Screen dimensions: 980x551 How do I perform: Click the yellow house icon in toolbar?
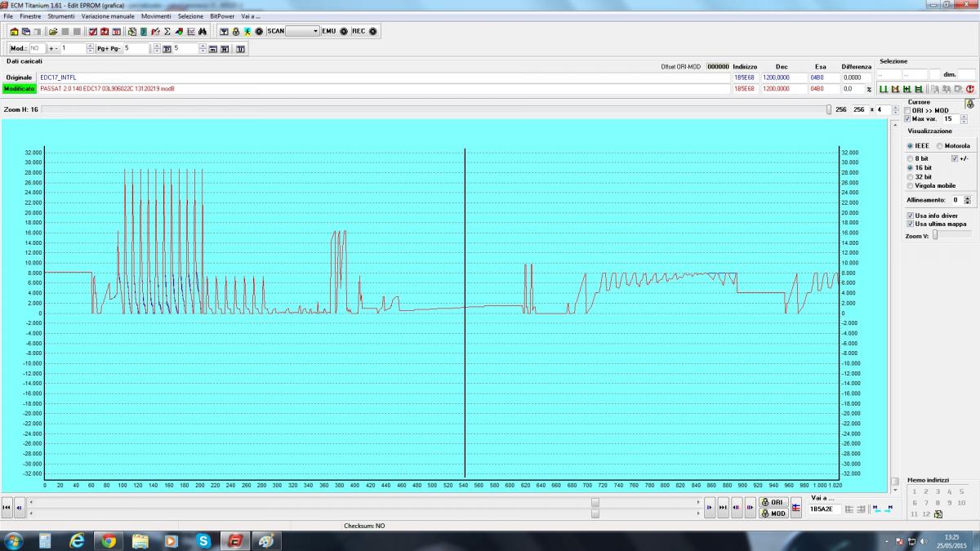(14, 31)
